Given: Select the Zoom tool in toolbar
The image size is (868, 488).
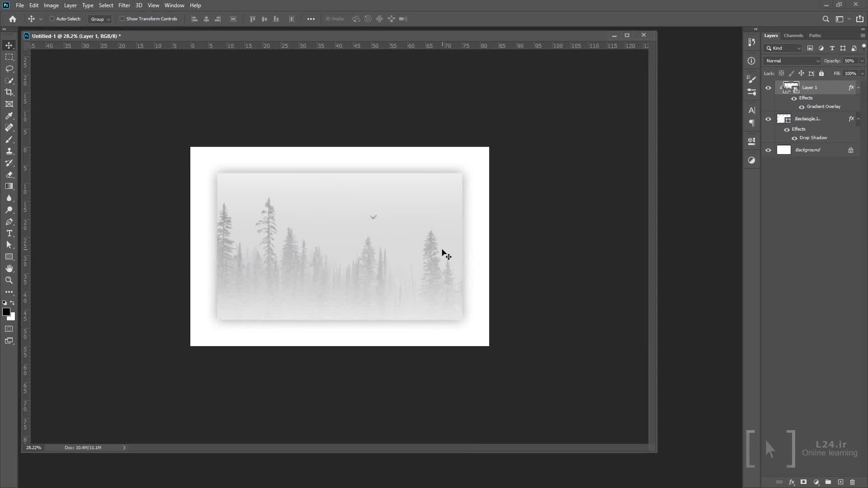Looking at the screenshot, I should pyautogui.click(x=9, y=280).
